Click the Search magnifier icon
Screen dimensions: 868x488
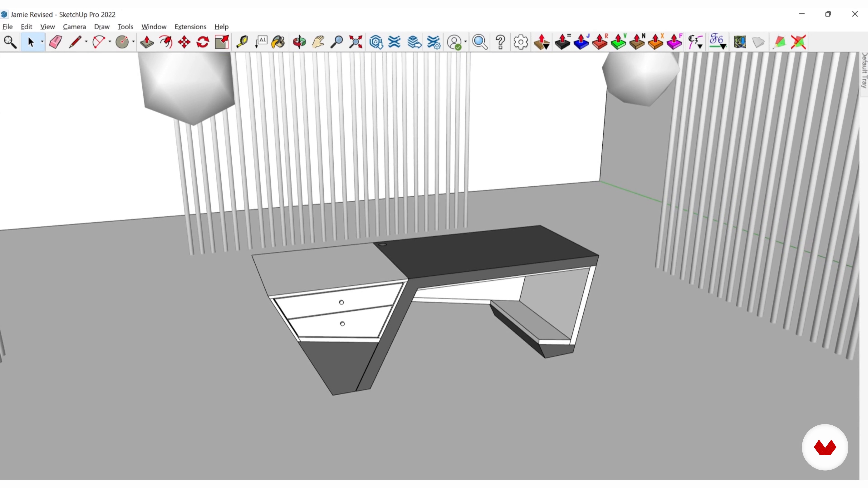(480, 42)
